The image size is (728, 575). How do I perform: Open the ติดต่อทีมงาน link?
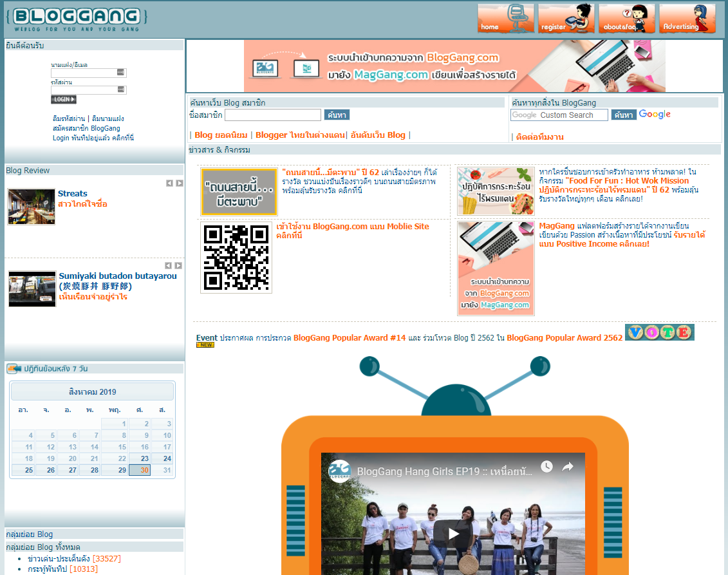tap(540, 137)
